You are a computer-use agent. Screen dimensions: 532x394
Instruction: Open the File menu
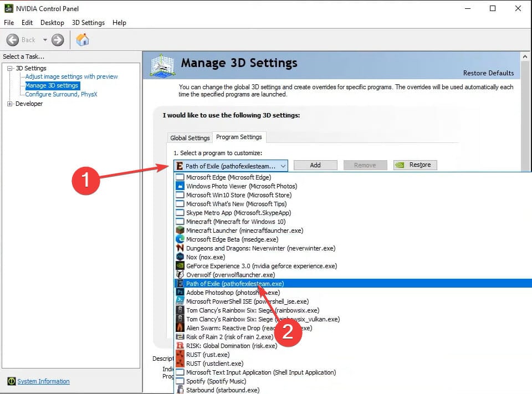coord(9,22)
